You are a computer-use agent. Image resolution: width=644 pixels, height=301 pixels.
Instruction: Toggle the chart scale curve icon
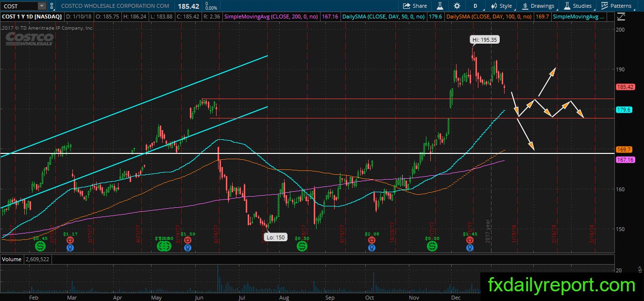point(621,17)
